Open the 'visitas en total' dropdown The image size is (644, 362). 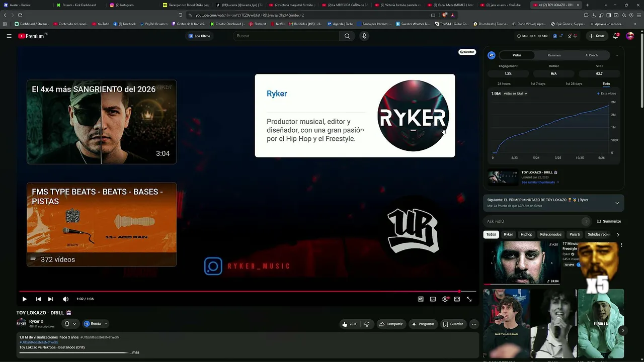(515, 94)
